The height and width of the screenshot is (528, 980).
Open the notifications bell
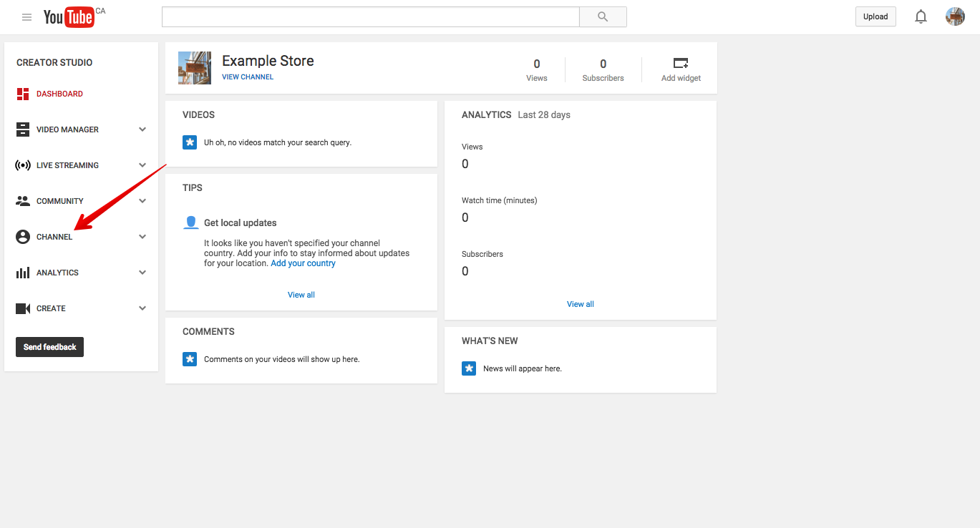(x=921, y=17)
